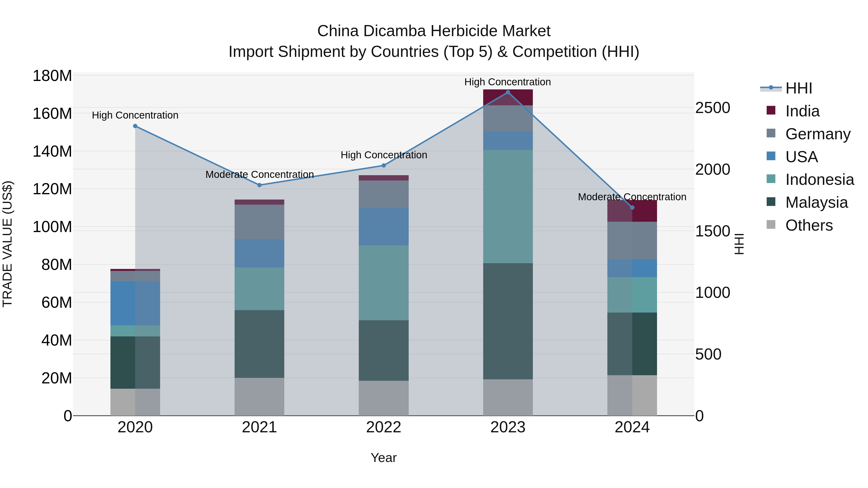The height and width of the screenshot is (488, 868).
Task: Click the 2021 Germany bar segment
Action: click(259, 222)
